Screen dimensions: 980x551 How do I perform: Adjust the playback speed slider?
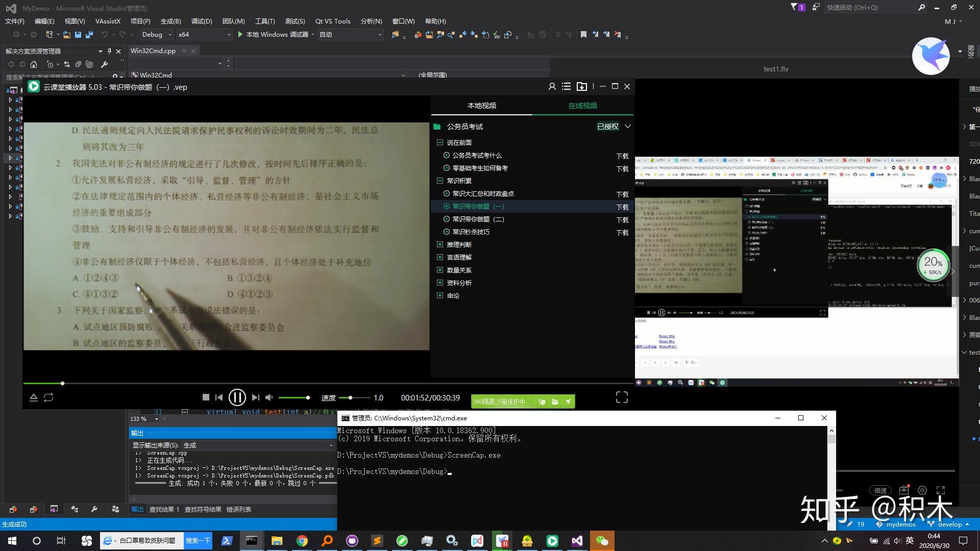350,397
